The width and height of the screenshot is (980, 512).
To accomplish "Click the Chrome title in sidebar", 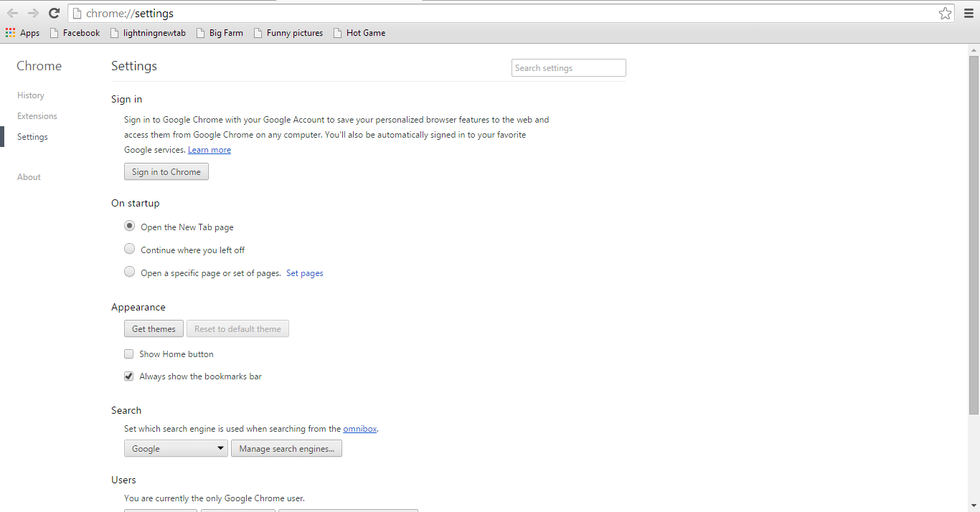I will point(39,66).
